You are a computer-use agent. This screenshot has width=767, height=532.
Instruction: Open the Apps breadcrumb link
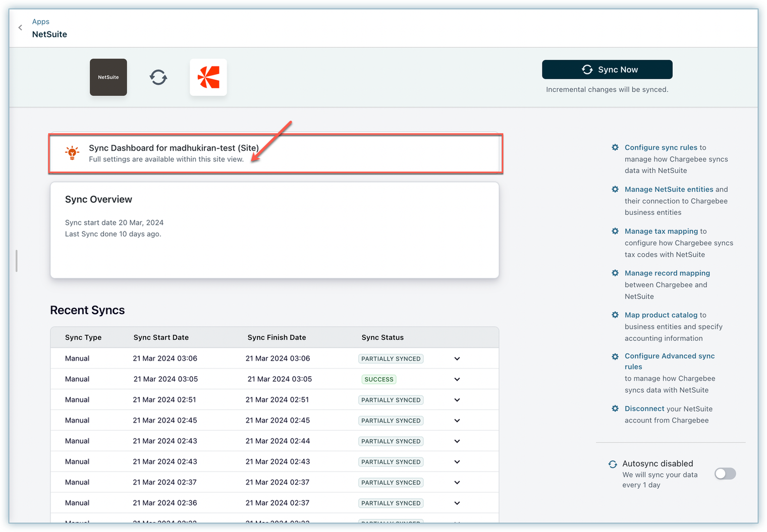tap(41, 22)
